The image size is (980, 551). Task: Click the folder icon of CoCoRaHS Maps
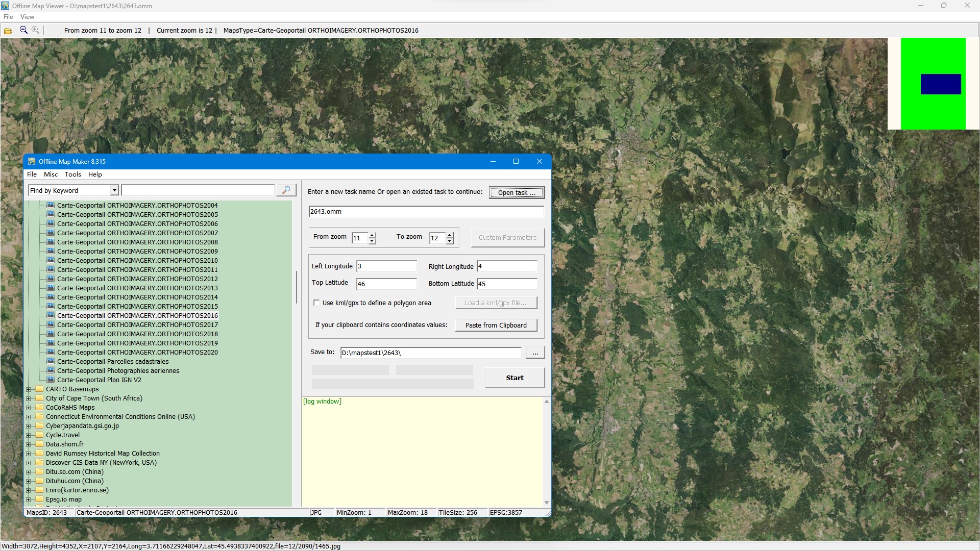point(39,407)
